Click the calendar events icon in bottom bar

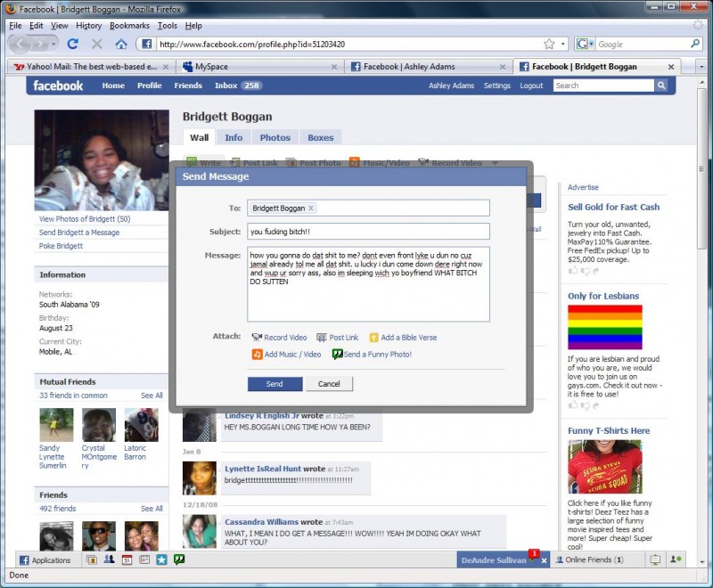(x=127, y=559)
